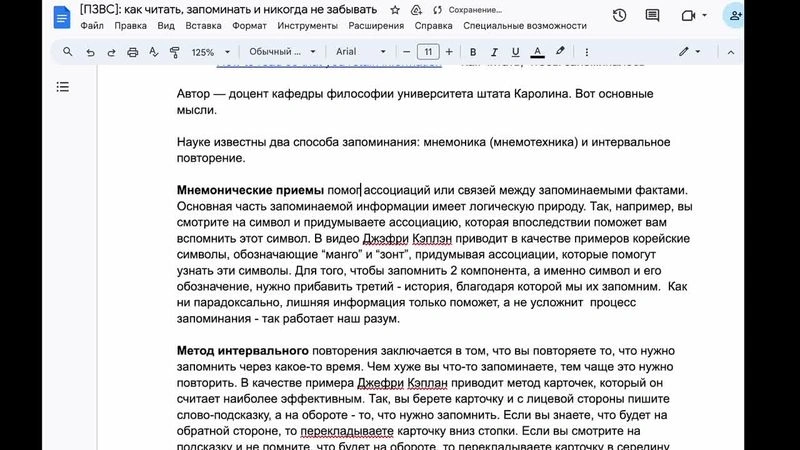
Task: Run spelling and grammar check
Action: point(154,52)
